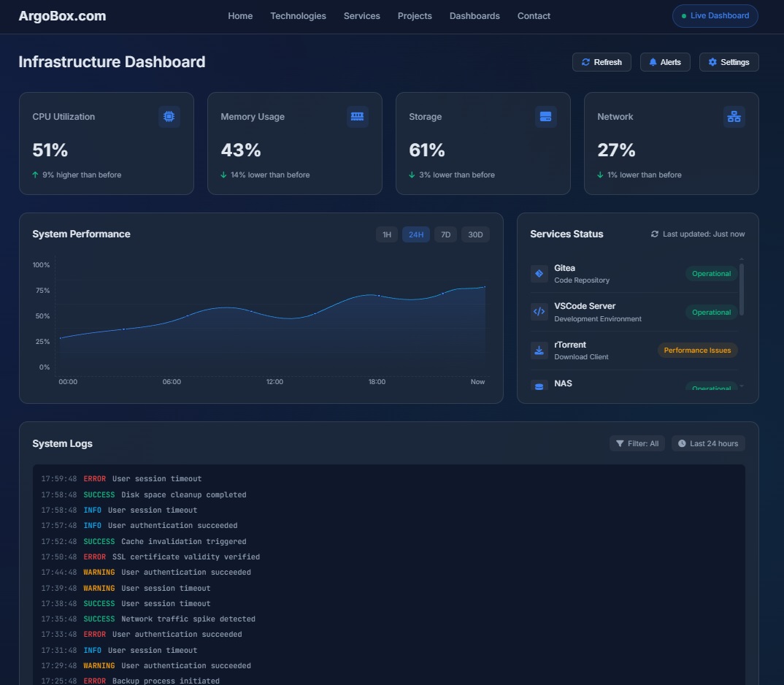The width and height of the screenshot is (784, 685).
Task: Click the Alerts button
Action: [x=664, y=62]
